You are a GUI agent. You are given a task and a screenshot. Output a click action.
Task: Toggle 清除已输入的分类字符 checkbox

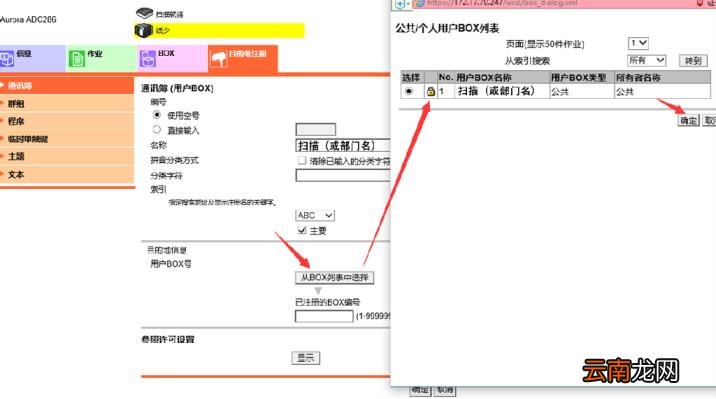tap(301, 160)
